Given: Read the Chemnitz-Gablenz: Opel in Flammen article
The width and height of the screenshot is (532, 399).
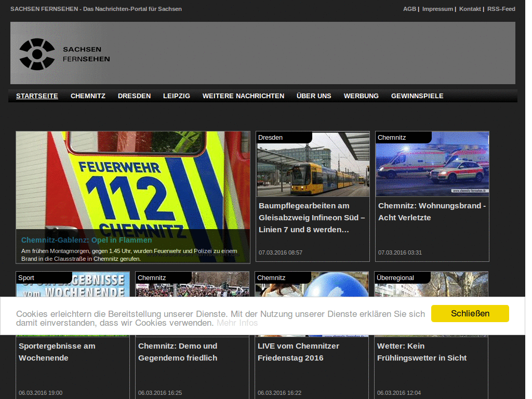Looking at the screenshot, I should pos(87,240).
